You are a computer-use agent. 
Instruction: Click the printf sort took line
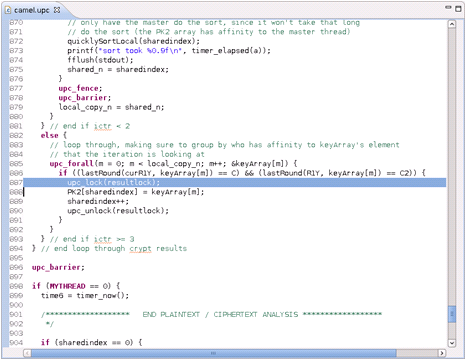point(169,51)
